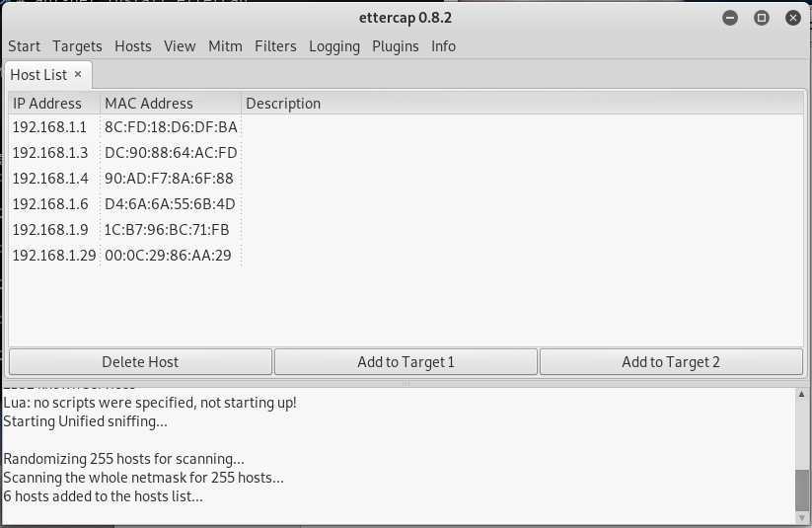The height and width of the screenshot is (528, 812).
Task: Click MAC address 00:0C:29:86:AA:29
Action: (x=168, y=256)
